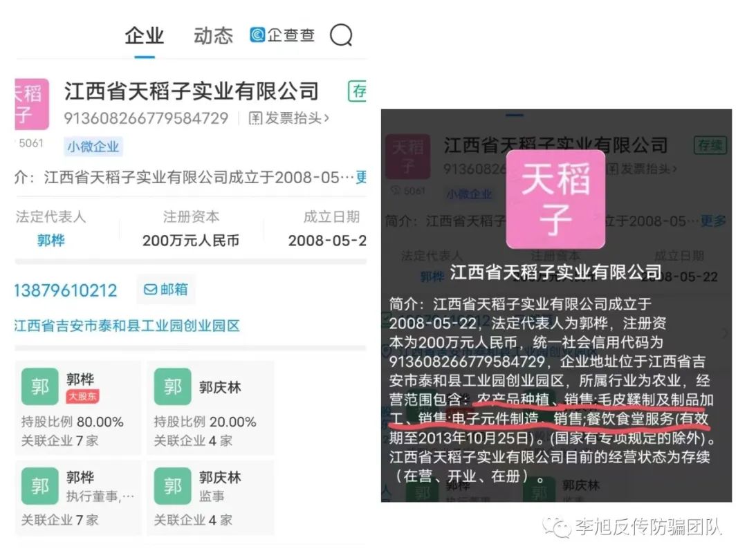Switch to the 企业 tab
The height and width of the screenshot is (560, 747).
point(145,36)
